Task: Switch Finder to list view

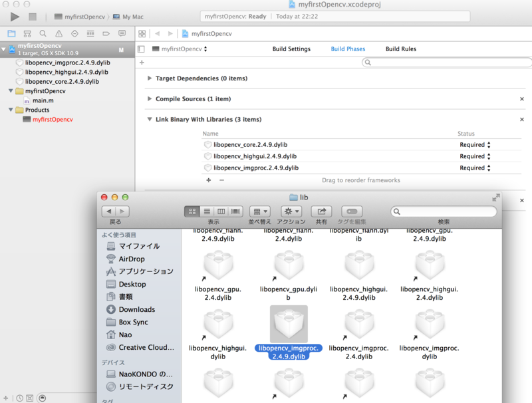Action: click(x=207, y=211)
